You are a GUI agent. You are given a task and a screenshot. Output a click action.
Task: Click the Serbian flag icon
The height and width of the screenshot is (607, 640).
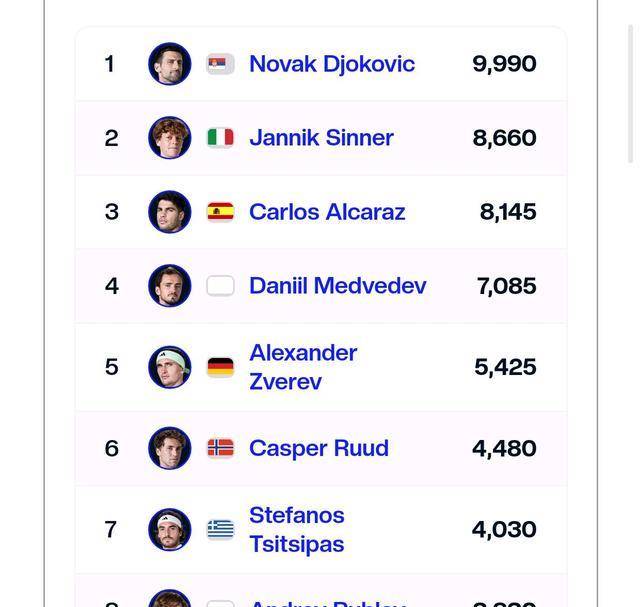(220, 64)
